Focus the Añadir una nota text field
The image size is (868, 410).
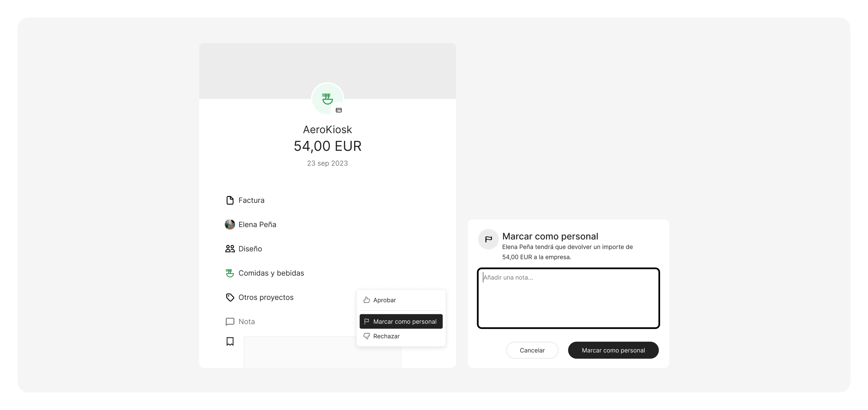568,298
